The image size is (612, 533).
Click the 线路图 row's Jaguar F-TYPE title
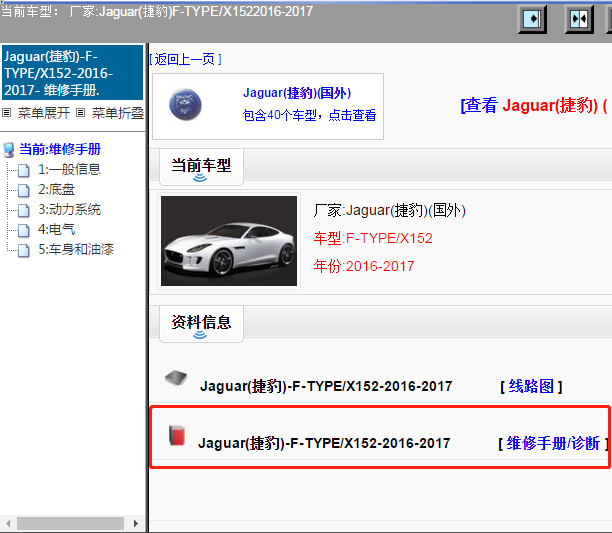pos(326,386)
